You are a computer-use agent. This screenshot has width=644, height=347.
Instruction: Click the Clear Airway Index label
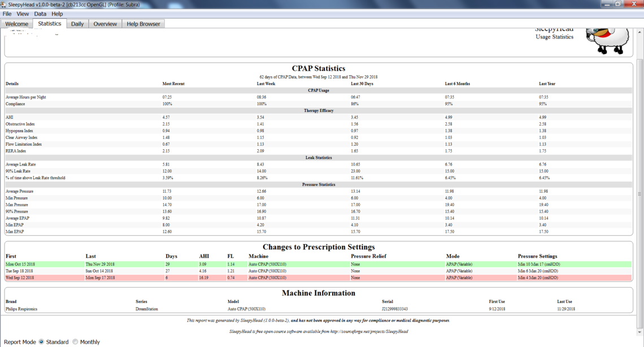point(21,137)
